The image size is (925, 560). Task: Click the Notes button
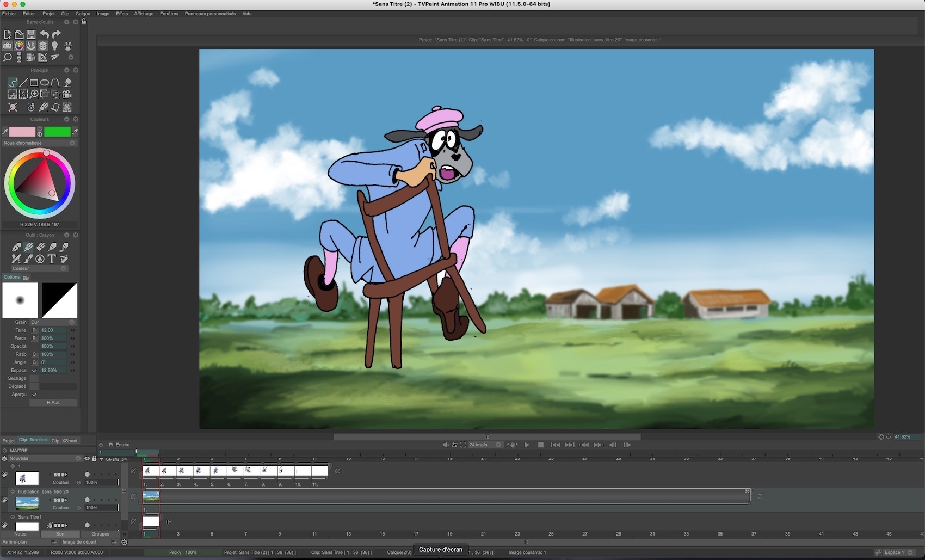pos(20,534)
